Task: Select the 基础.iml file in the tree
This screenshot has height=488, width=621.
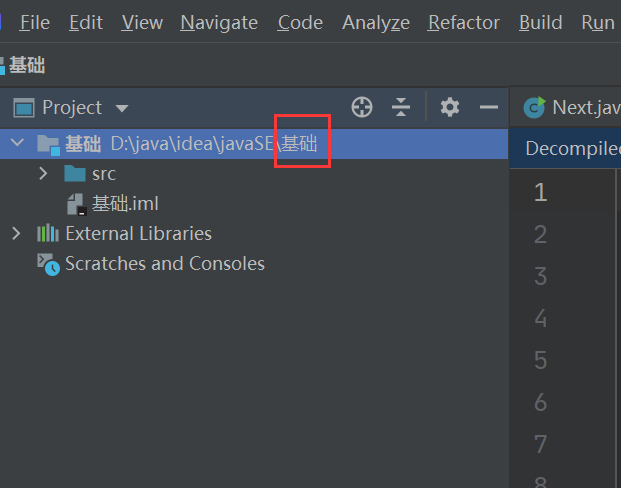Action: (x=125, y=204)
